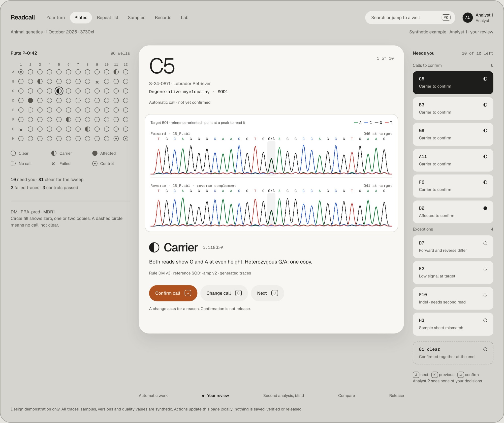Switch to the Repeat list tab

coord(108,18)
